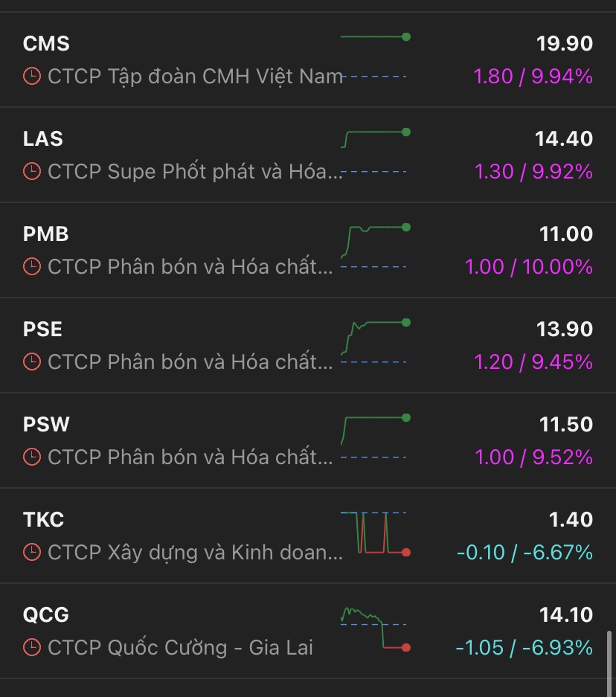Tap the clock icon in the QCG row
The width and height of the screenshot is (616, 697).
click(32, 647)
